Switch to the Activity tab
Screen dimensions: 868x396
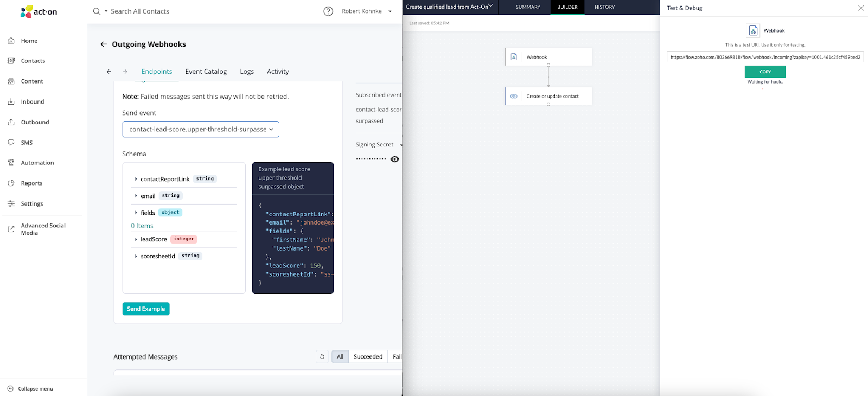tap(278, 72)
